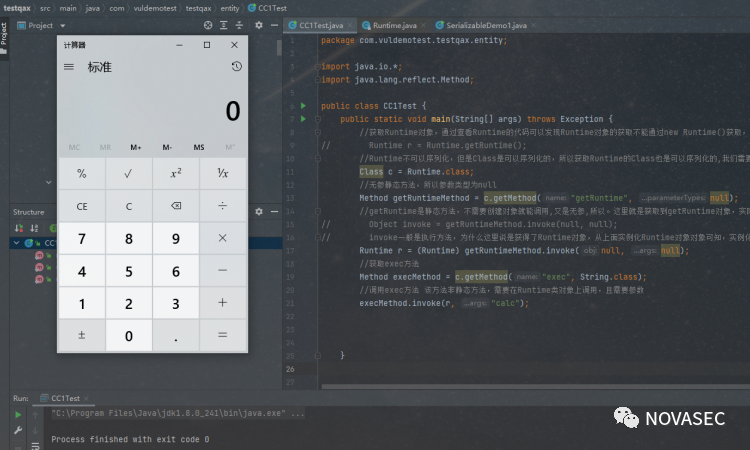This screenshot has width=750, height=450.
Task: Close the Runtime.java tab
Action: pyautogui.click(x=423, y=25)
